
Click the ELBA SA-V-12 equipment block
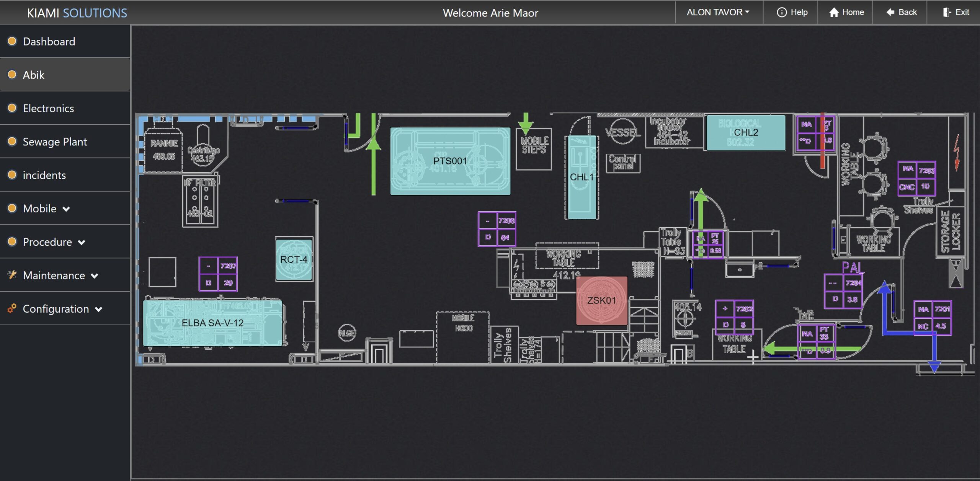pyautogui.click(x=212, y=323)
